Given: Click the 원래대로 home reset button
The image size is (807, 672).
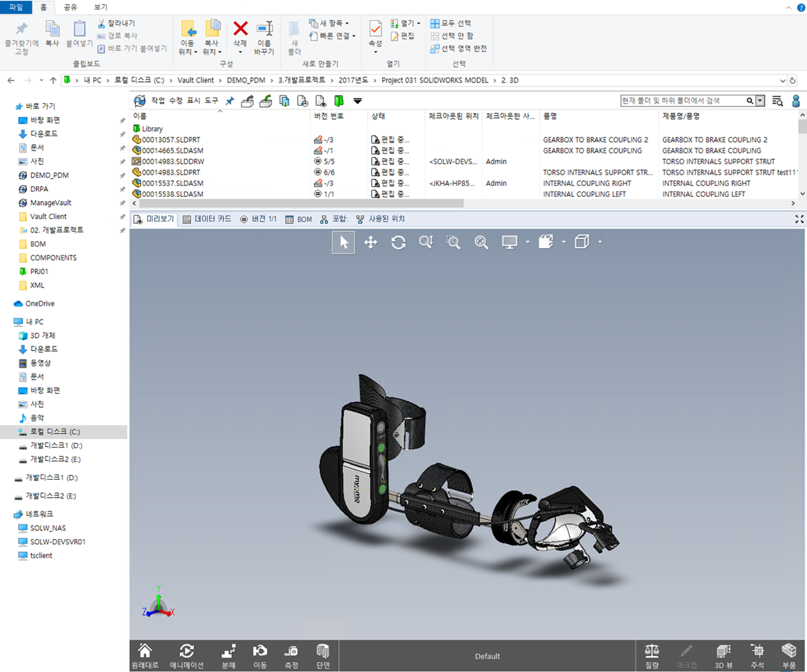Looking at the screenshot, I should (145, 656).
